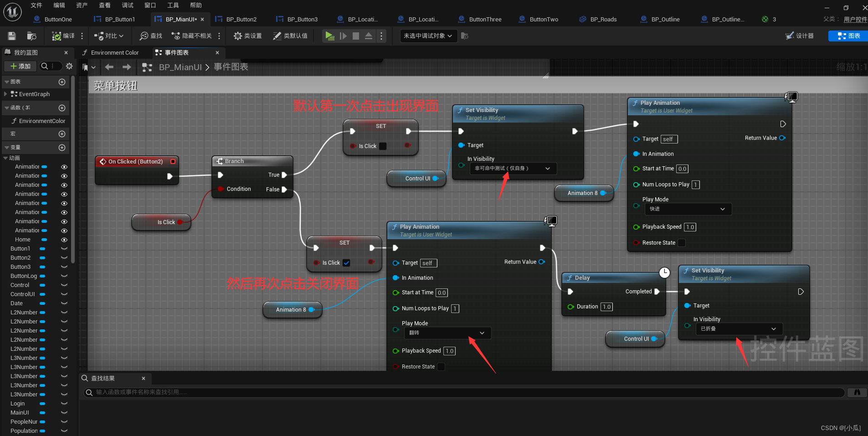Click BP_MianUI in graph breadcrumb
The image size is (868, 436).
point(180,67)
